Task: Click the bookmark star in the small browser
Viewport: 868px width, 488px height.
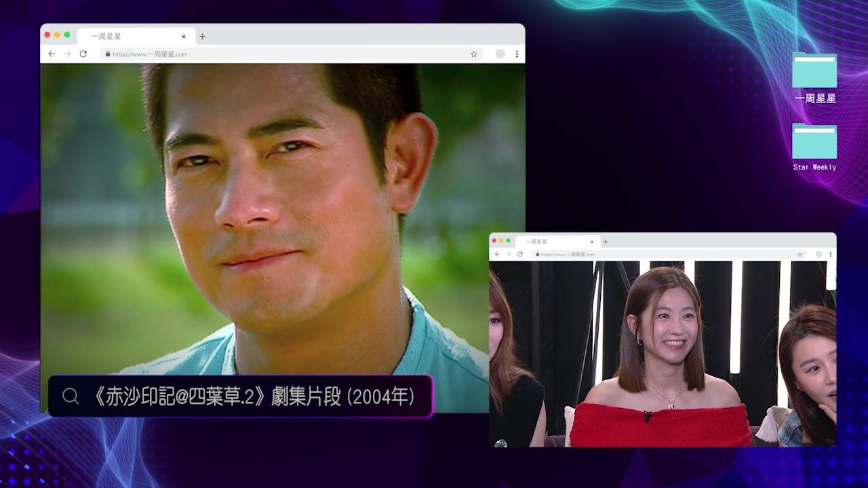Action: coord(800,254)
